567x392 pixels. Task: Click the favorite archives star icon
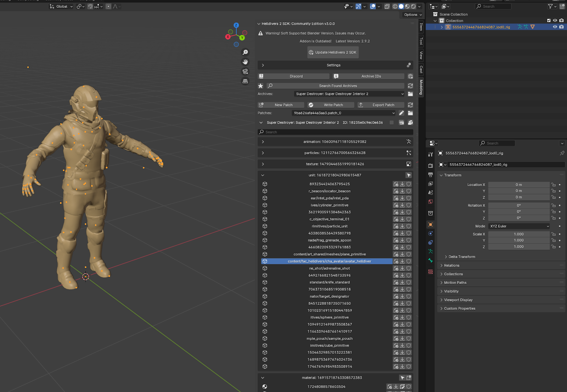[x=261, y=86]
